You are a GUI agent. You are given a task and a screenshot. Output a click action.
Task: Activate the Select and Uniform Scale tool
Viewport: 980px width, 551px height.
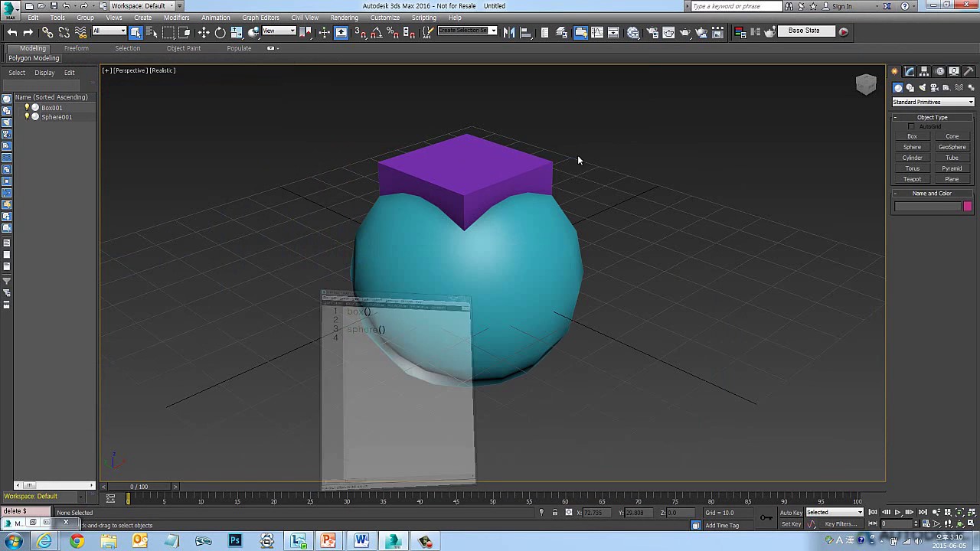pos(237,32)
